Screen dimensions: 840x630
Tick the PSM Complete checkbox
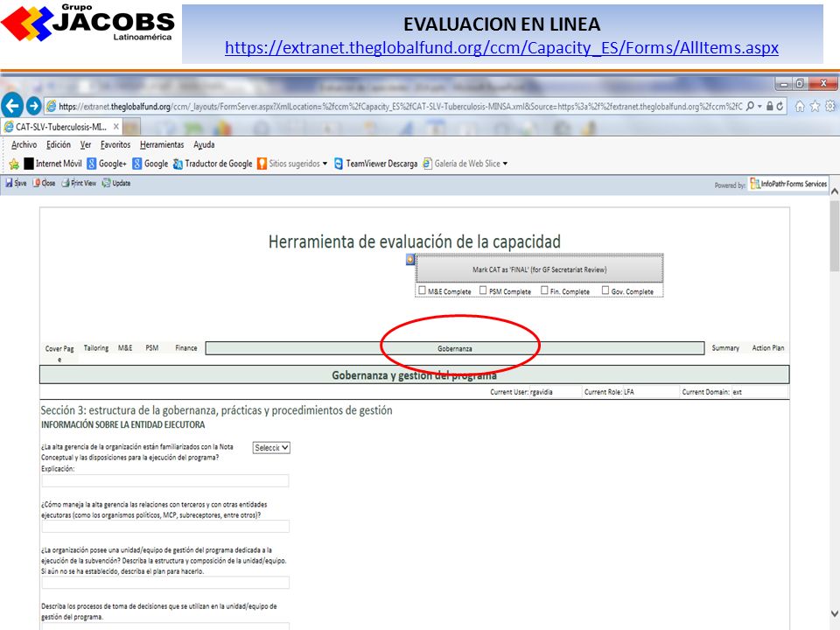point(483,290)
